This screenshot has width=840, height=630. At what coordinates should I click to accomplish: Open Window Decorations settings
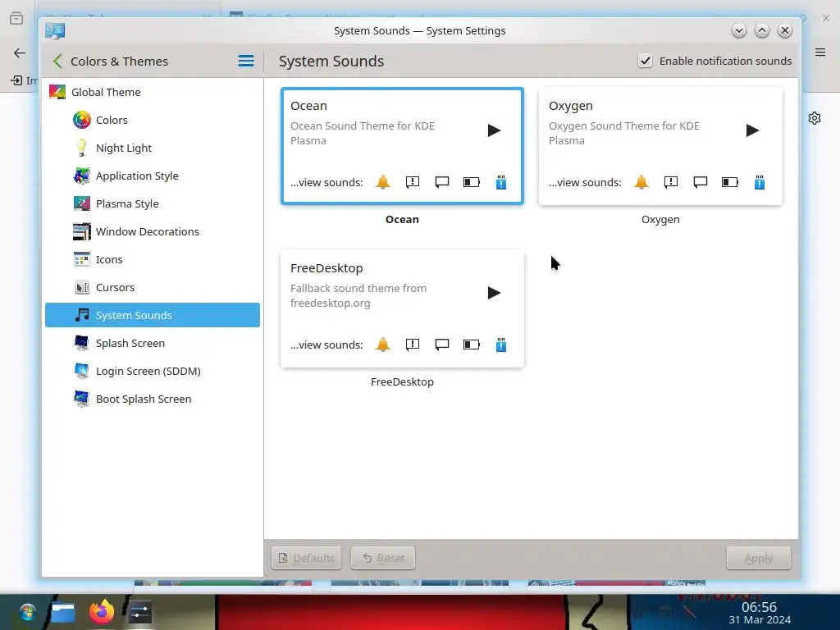click(152, 231)
